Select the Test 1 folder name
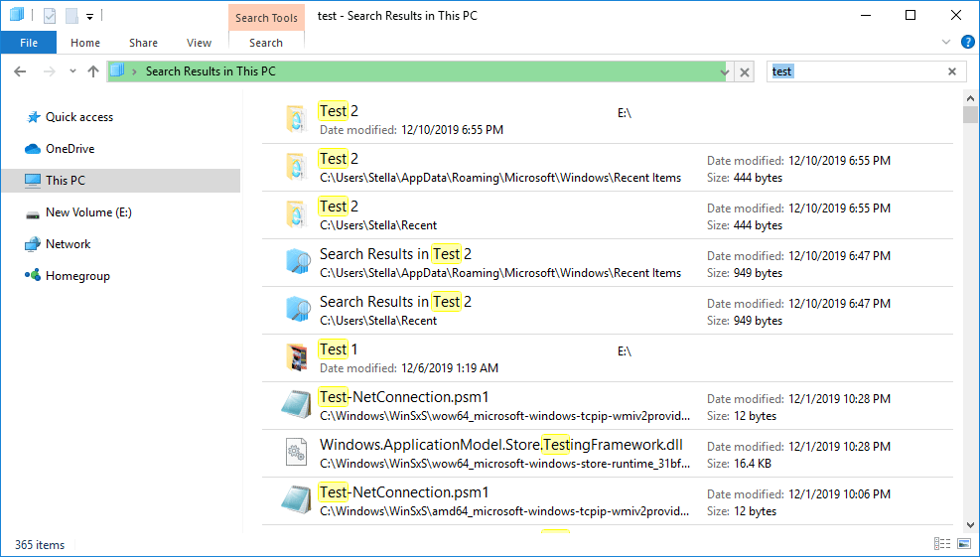980x557 pixels. click(339, 349)
